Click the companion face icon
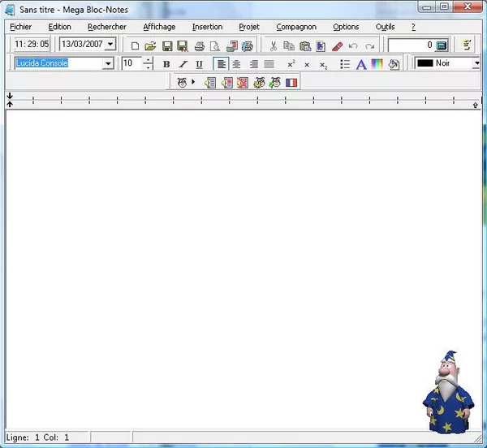The width and height of the screenshot is (487, 448). pyautogui.click(x=182, y=82)
